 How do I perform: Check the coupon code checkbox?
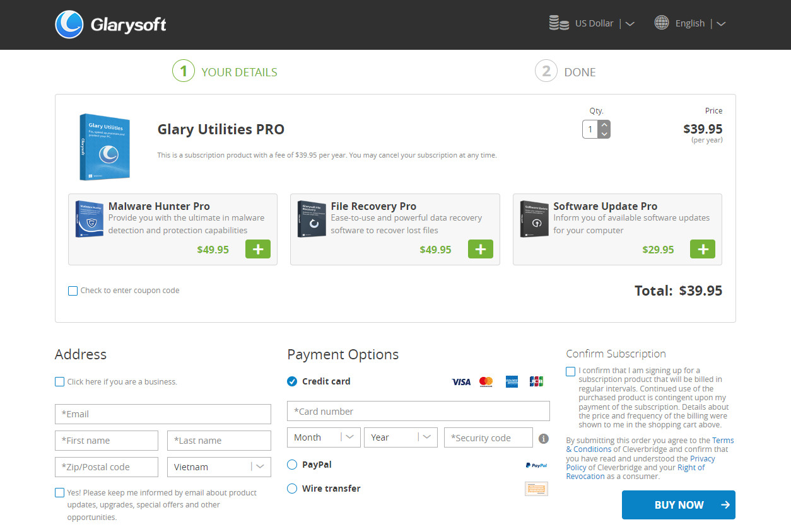point(73,291)
